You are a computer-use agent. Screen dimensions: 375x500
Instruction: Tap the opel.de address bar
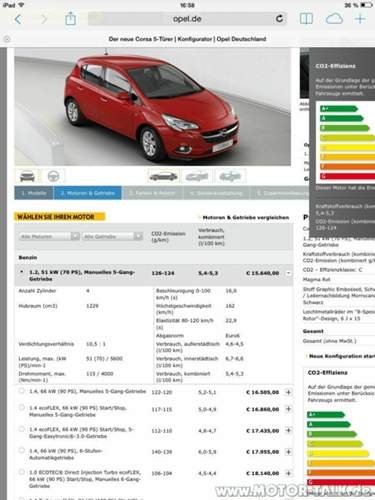coord(187,19)
